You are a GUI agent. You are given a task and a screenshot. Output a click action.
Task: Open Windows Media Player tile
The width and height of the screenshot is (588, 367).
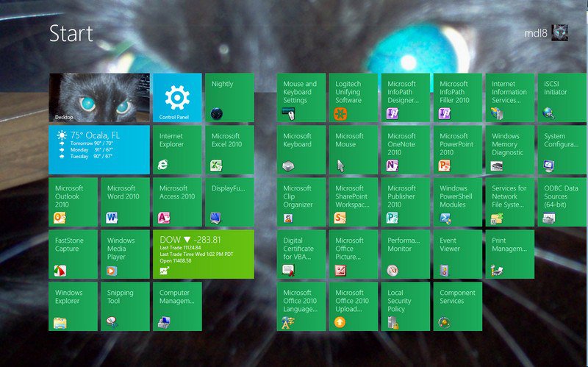[x=125, y=254]
